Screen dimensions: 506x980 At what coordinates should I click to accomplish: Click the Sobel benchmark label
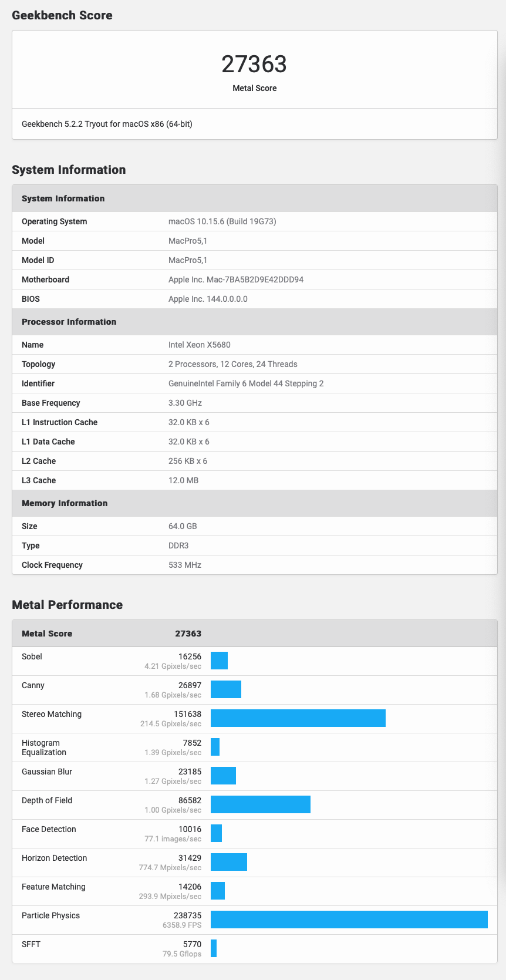(32, 656)
